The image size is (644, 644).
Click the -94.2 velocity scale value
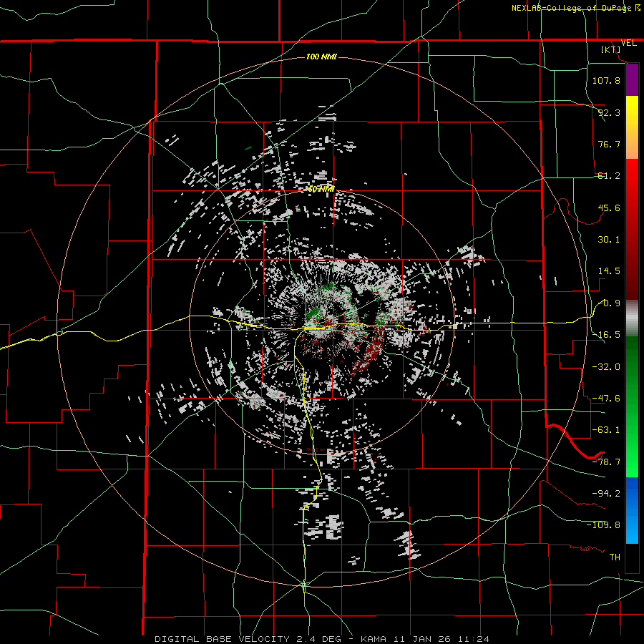point(606,494)
